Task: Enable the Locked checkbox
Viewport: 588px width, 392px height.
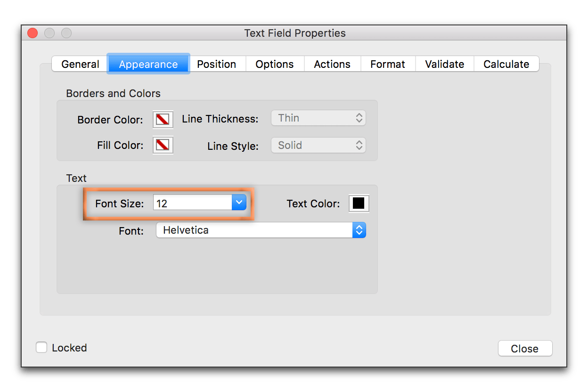Action: click(41, 347)
